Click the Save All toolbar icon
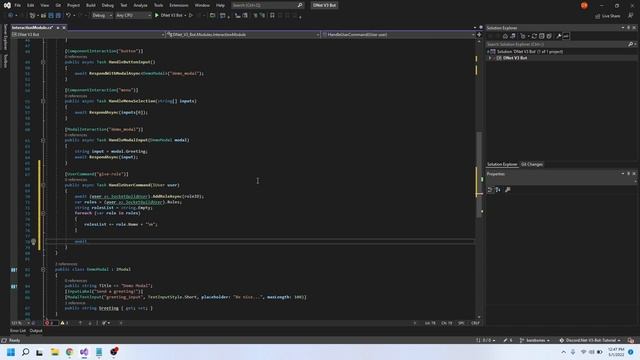 (x=58, y=15)
